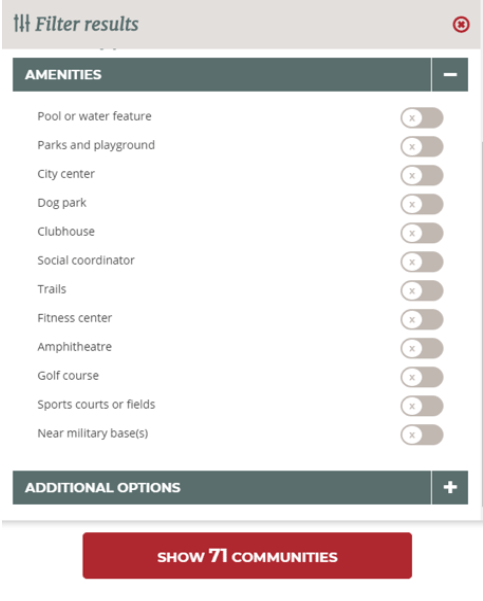Open the Additional Options section header
The width and height of the screenshot is (483, 601).
[222, 487]
